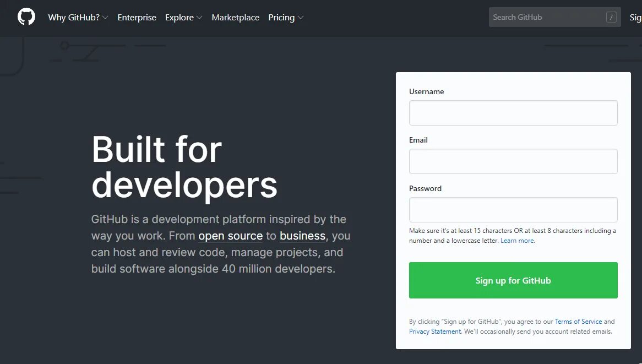Click into the Email field
Viewport: 642px width, 364px height.
click(513, 161)
